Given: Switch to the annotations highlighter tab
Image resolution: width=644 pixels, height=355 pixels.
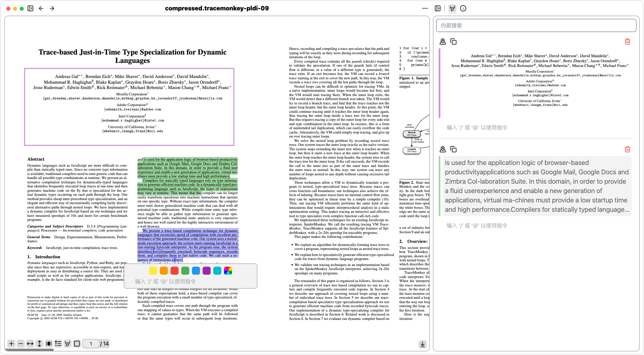Looking at the screenshot, I should tap(452, 8).
